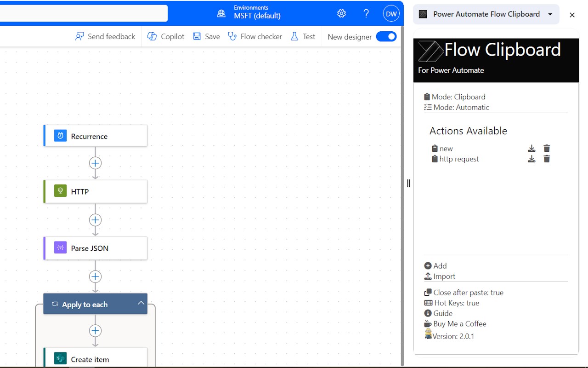Collapse the Apply to each loop
Viewport: 588px width, 368px height.
141,303
